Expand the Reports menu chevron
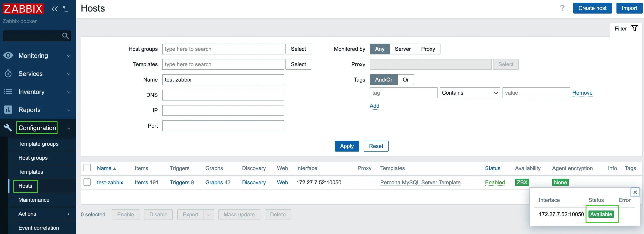This screenshot has height=234, width=644. (x=69, y=110)
